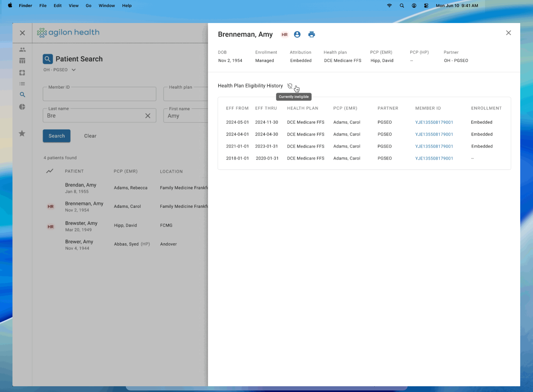Open the pie chart sidebar icon

[x=22, y=107]
